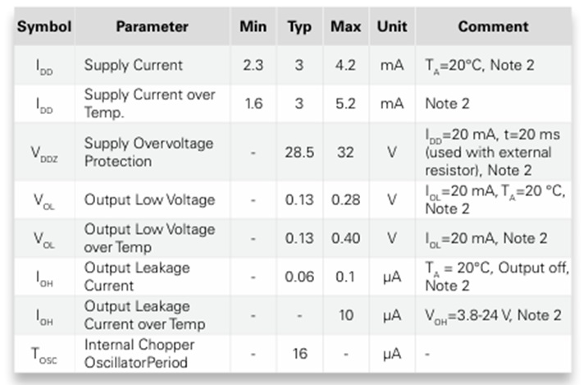Click the Unit column header

392,27
